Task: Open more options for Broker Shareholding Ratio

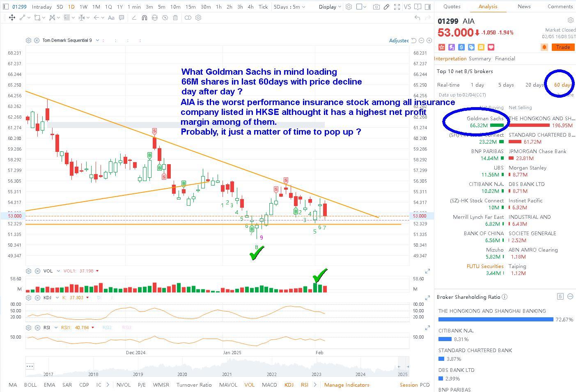Action: 570,296
